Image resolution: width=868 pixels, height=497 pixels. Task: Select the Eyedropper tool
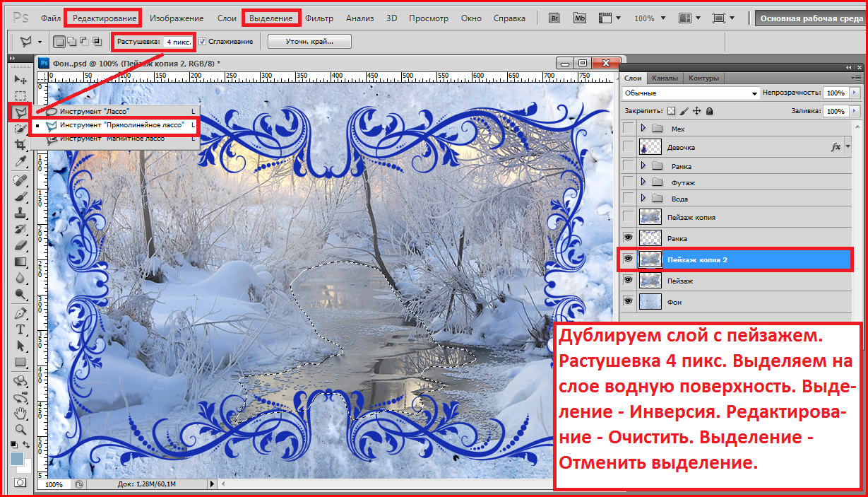[x=20, y=162]
